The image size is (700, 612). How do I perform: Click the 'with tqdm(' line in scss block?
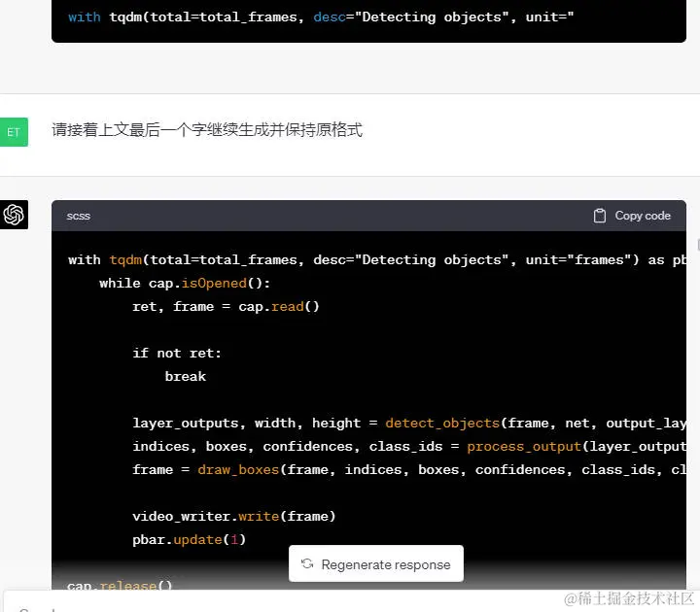377,259
